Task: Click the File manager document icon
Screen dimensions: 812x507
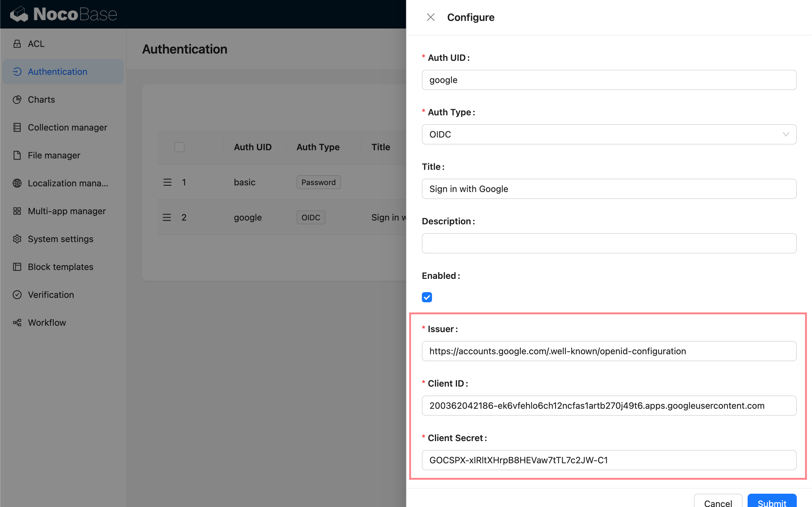Action: coord(17,155)
